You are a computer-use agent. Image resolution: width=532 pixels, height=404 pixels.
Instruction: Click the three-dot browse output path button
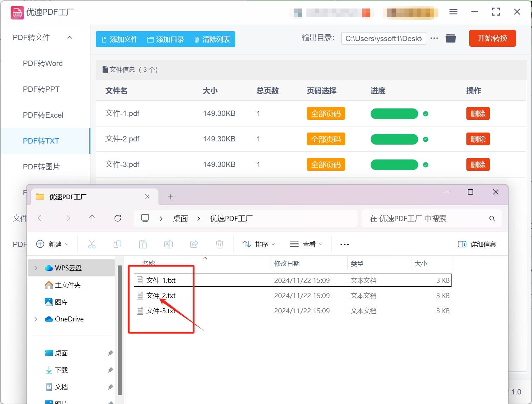click(x=434, y=38)
